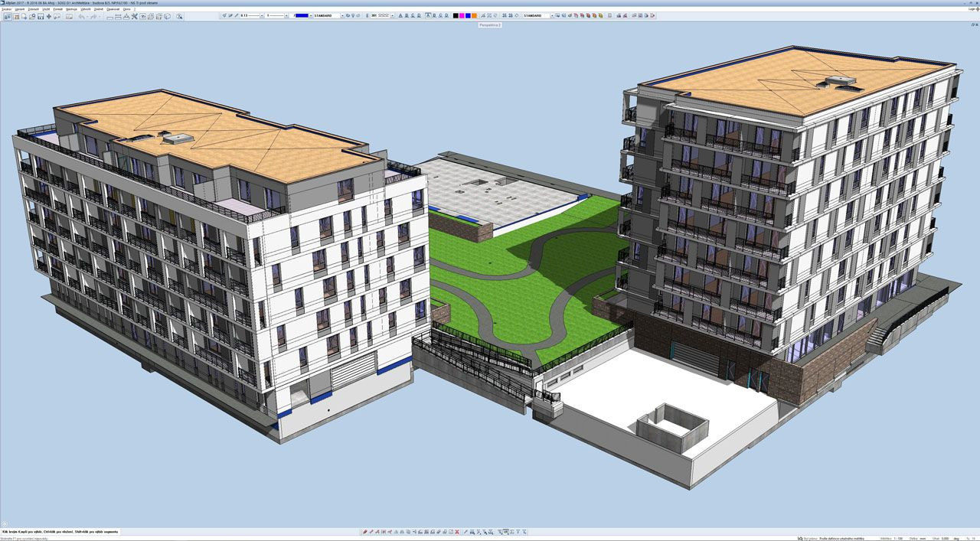Click the red delete X icon in bottom toolbar
The height and width of the screenshot is (541, 980).
(x=457, y=532)
